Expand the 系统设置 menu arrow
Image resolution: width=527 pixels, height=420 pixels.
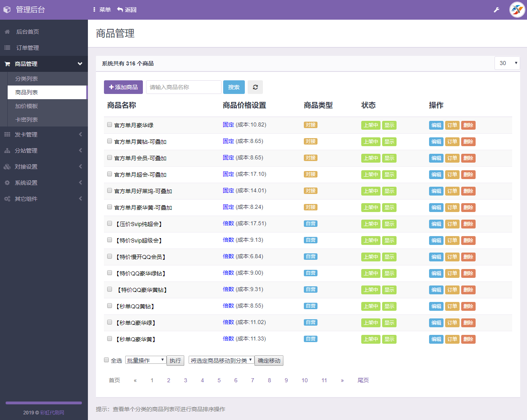tap(80, 183)
